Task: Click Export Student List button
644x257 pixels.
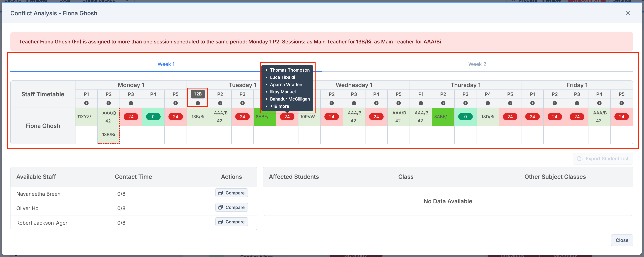Action: click(x=603, y=159)
